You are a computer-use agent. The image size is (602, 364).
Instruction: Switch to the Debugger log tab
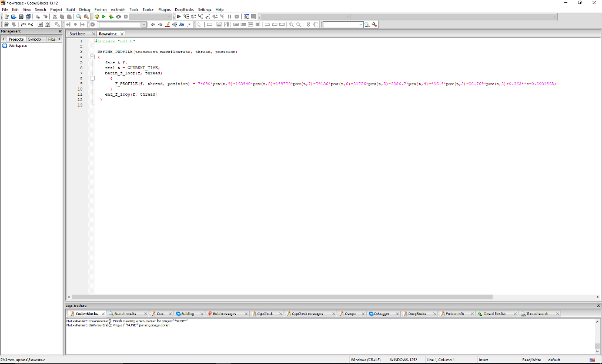(x=383, y=313)
